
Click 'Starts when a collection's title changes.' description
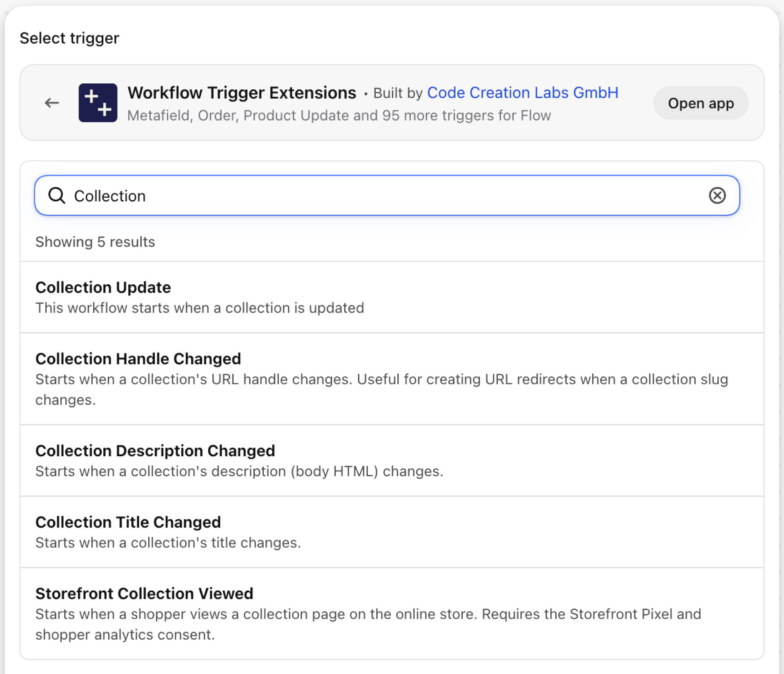pyautogui.click(x=168, y=543)
